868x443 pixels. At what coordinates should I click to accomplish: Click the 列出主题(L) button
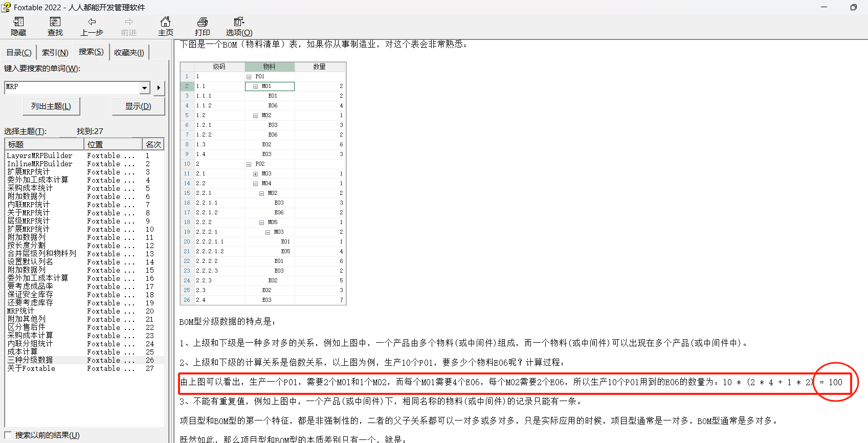coord(51,106)
